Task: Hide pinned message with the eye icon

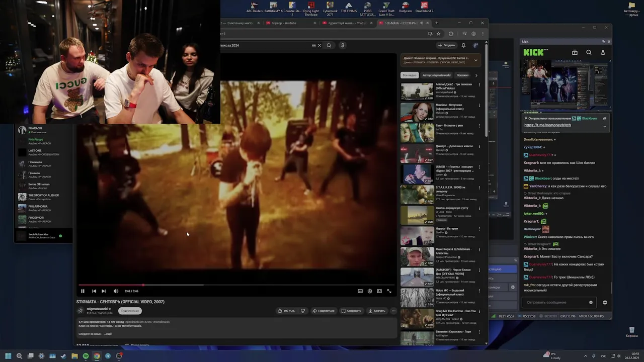Action: (x=605, y=119)
